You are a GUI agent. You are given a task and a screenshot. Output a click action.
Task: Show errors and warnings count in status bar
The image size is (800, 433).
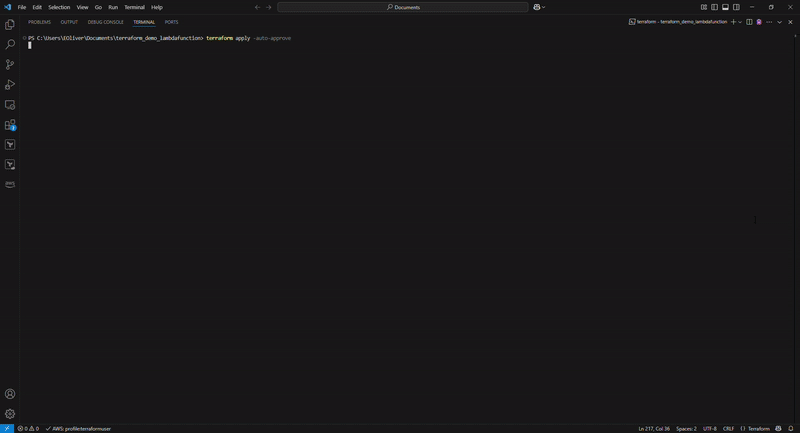pyautogui.click(x=28, y=428)
